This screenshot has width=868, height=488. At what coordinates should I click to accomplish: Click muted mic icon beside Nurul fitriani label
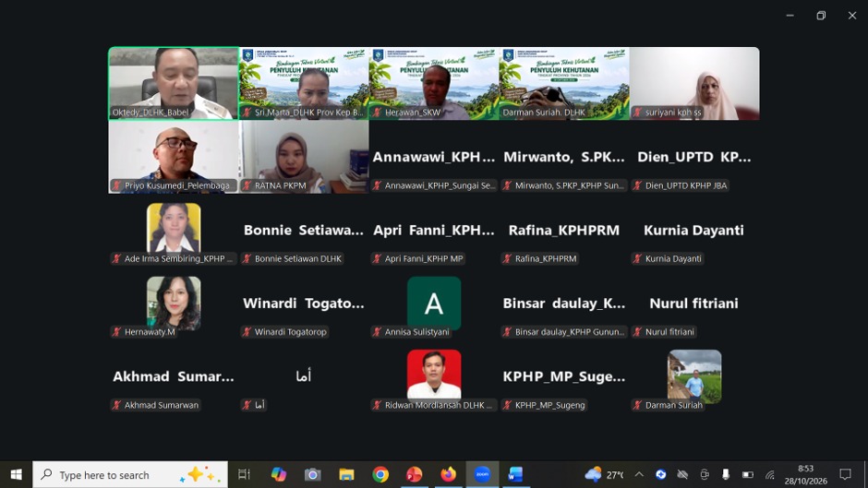click(637, 332)
